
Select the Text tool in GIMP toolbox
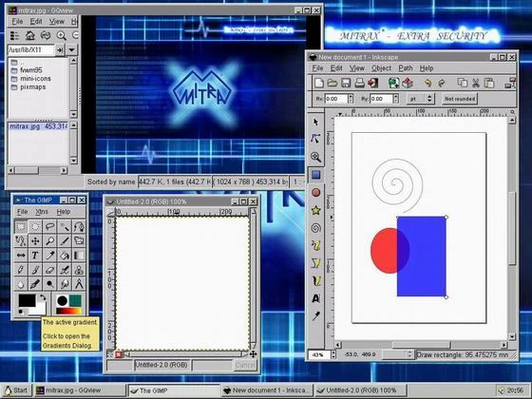(35, 256)
